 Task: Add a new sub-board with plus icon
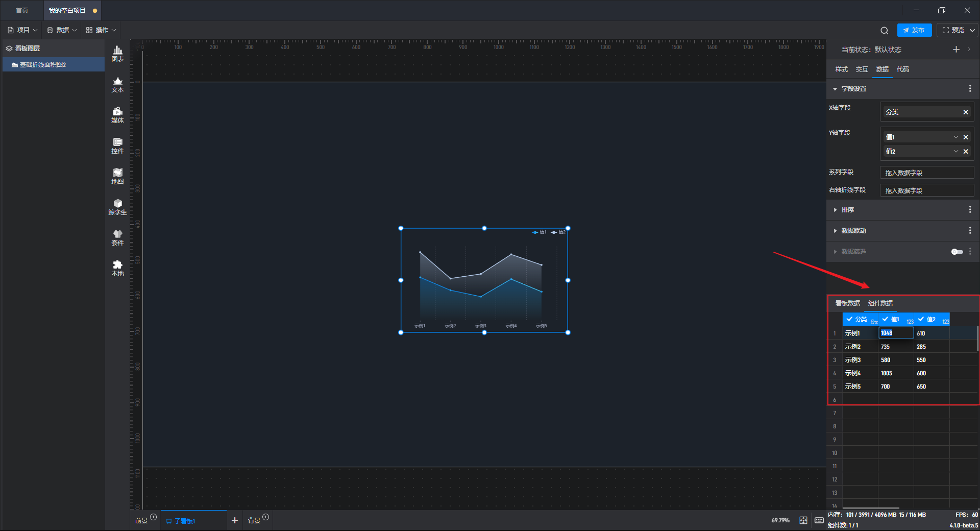point(235,520)
